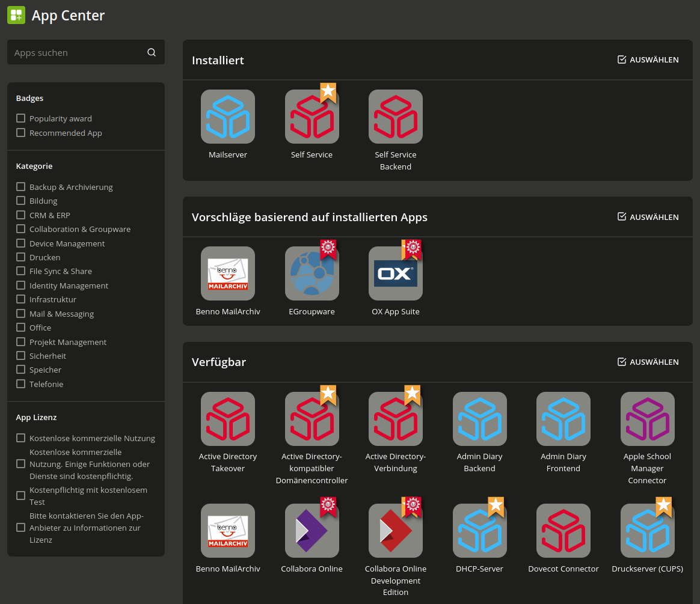Click AUSWÄHLEN in the Installiert section
Image resolution: width=700 pixels, height=604 pixels.
tap(648, 59)
